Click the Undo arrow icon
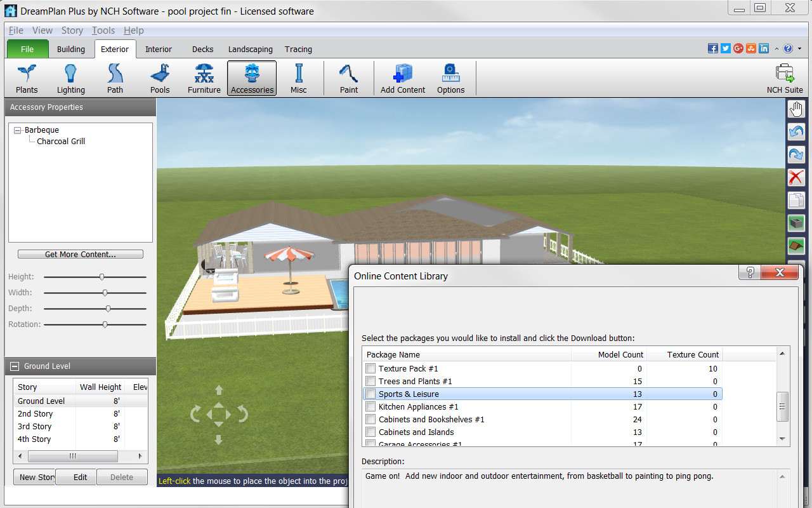 pos(796,131)
